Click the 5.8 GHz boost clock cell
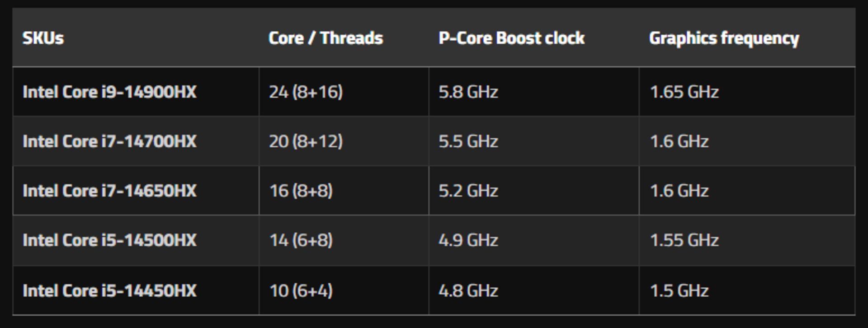868x328 pixels. [x=468, y=92]
